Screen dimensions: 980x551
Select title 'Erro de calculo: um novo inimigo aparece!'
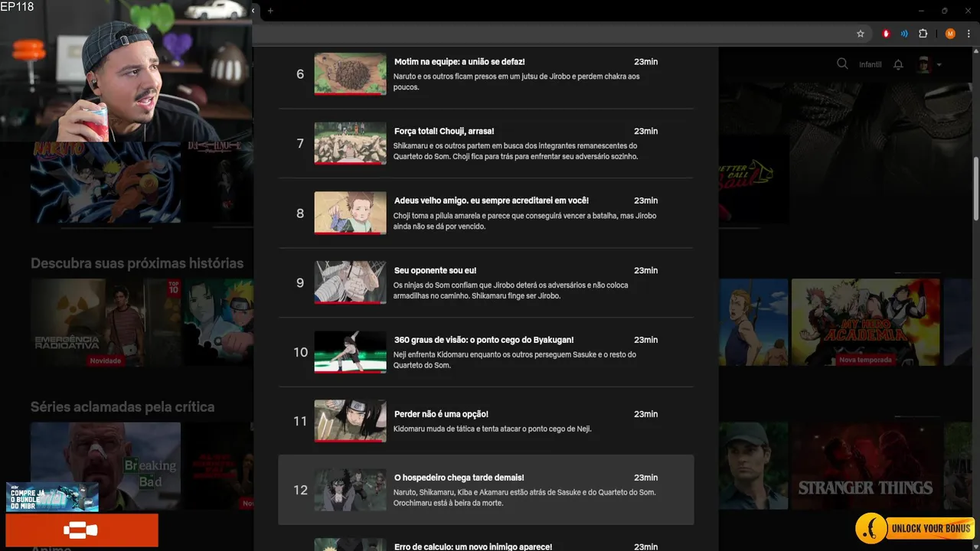point(473,547)
